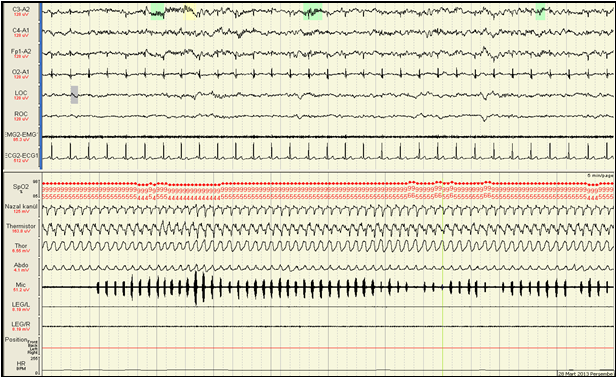Select the HR channel label
616x377 pixels.
tap(21, 364)
